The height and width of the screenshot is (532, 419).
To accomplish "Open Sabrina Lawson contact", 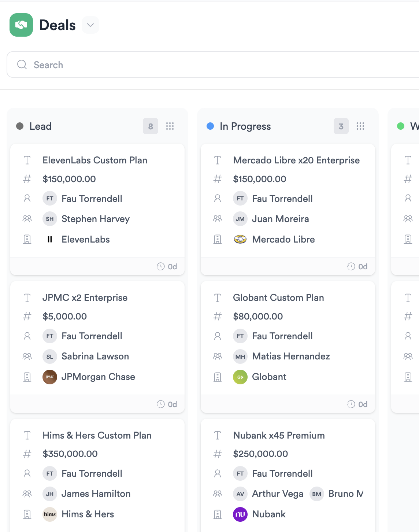I will (x=95, y=356).
